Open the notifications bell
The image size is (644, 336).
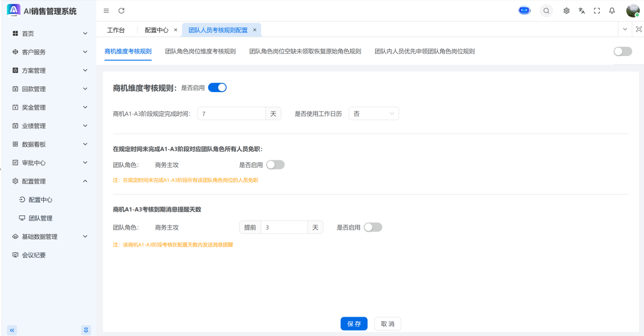(612, 11)
